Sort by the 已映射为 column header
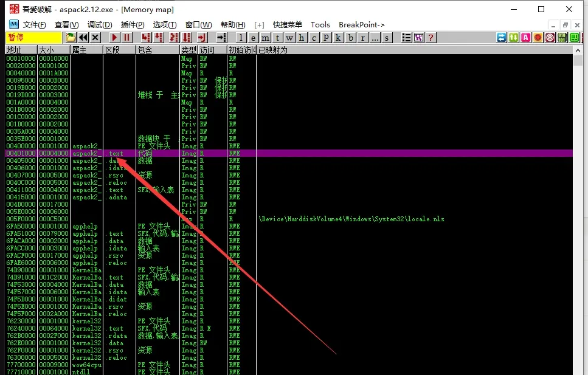The height and width of the screenshot is (375, 588). click(414, 50)
